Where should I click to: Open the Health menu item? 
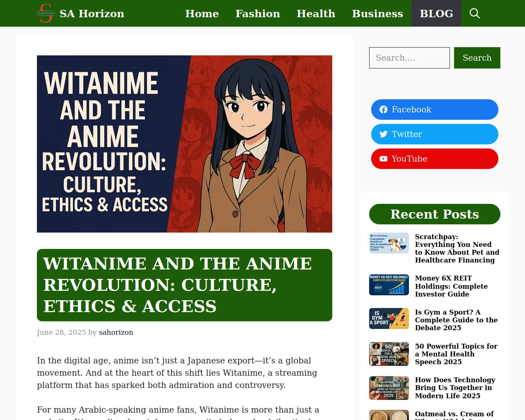click(316, 14)
